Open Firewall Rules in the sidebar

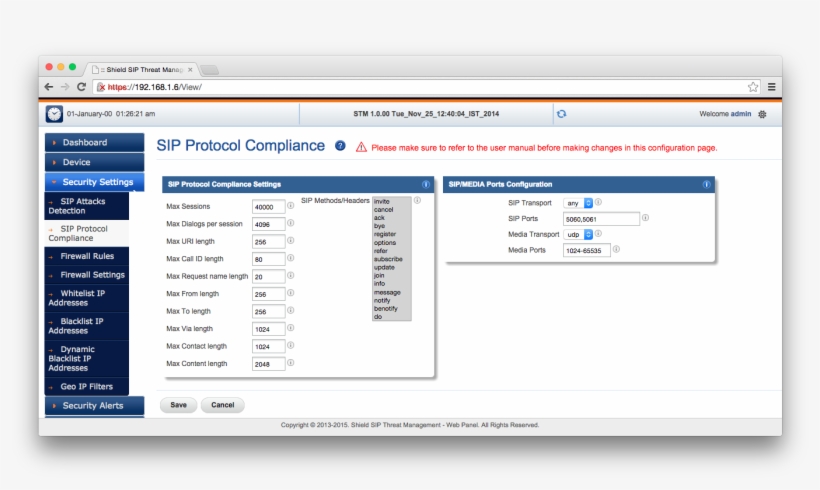click(87, 256)
